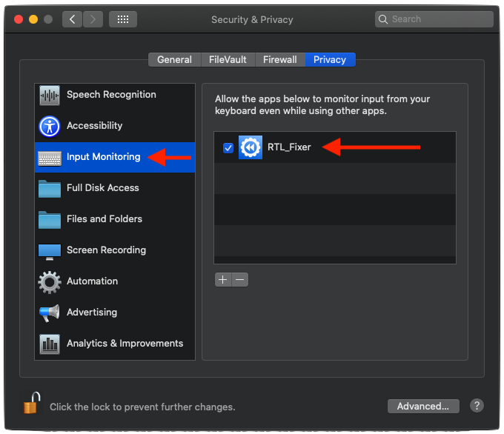
Task: Select Full Disk Access label
Action: tap(103, 188)
